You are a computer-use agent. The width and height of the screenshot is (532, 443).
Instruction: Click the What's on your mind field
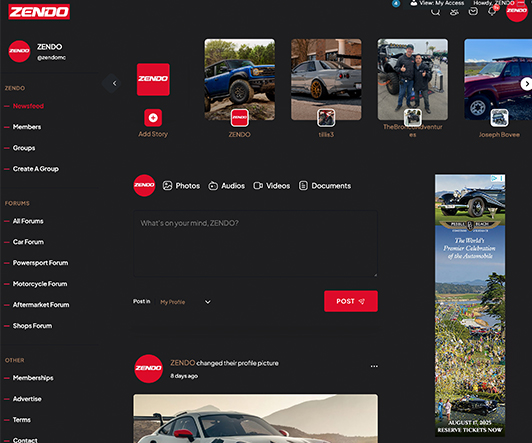click(x=255, y=244)
